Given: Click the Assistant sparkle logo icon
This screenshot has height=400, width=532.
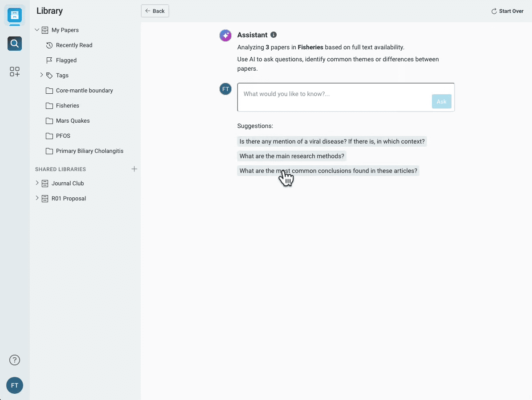Looking at the screenshot, I should coord(226,36).
